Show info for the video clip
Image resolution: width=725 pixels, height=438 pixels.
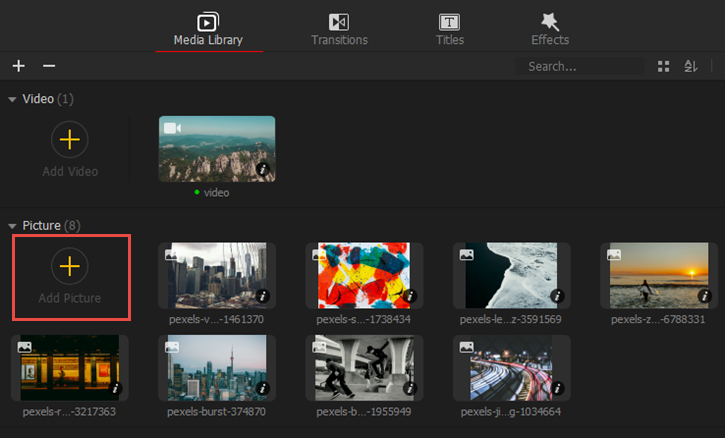263,169
